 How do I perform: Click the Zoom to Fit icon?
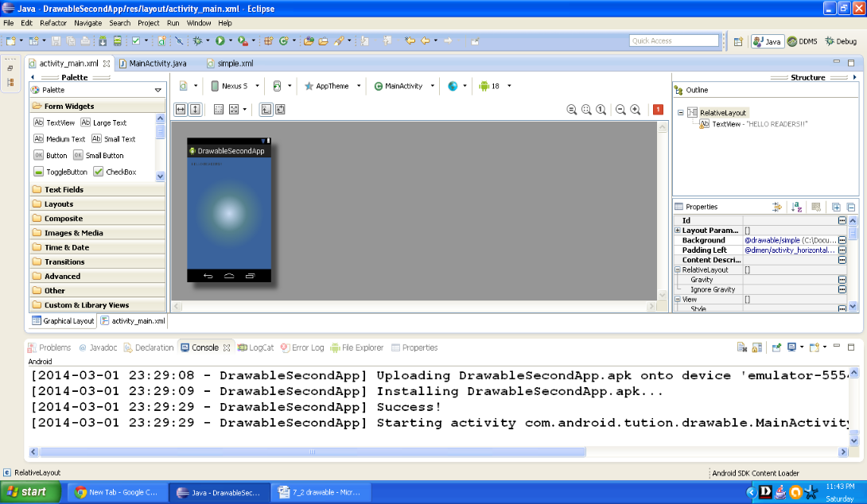click(x=587, y=110)
